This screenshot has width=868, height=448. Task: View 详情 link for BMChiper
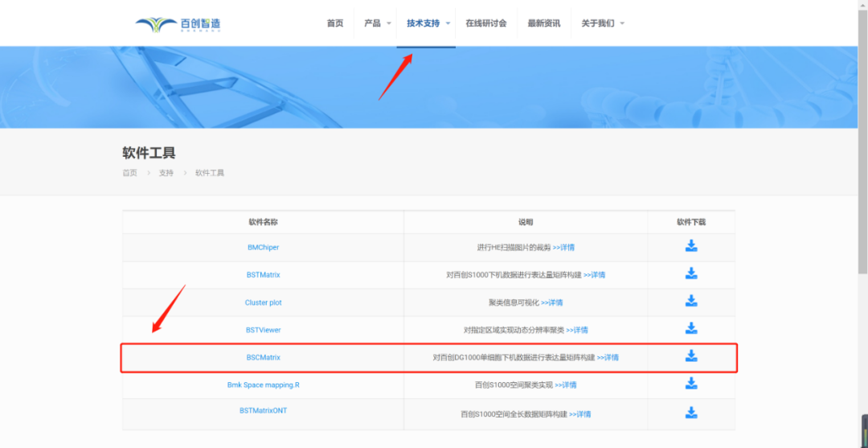pyautogui.click(x=563, y=248)
